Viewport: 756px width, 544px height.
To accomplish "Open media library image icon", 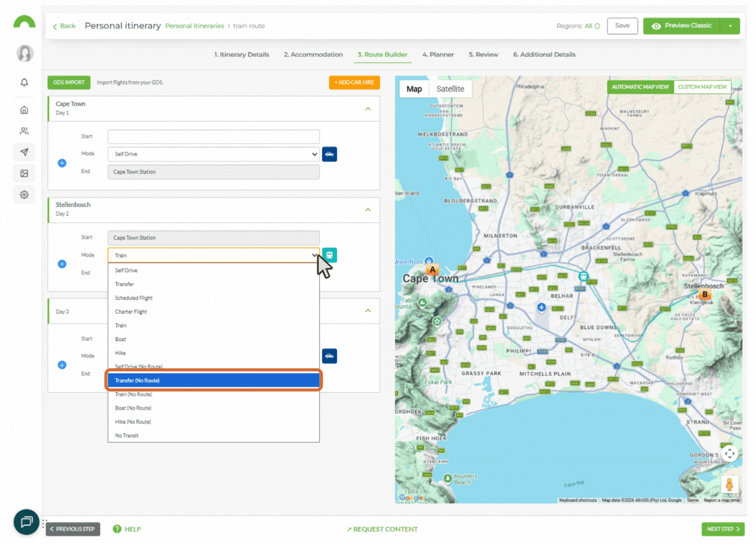I will (24, 173).
